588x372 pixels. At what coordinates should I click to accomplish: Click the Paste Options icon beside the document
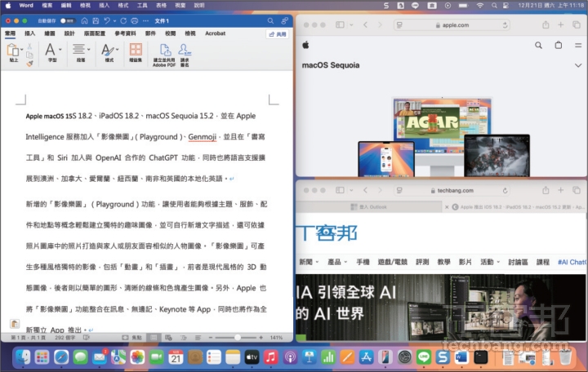coord(15,324)
